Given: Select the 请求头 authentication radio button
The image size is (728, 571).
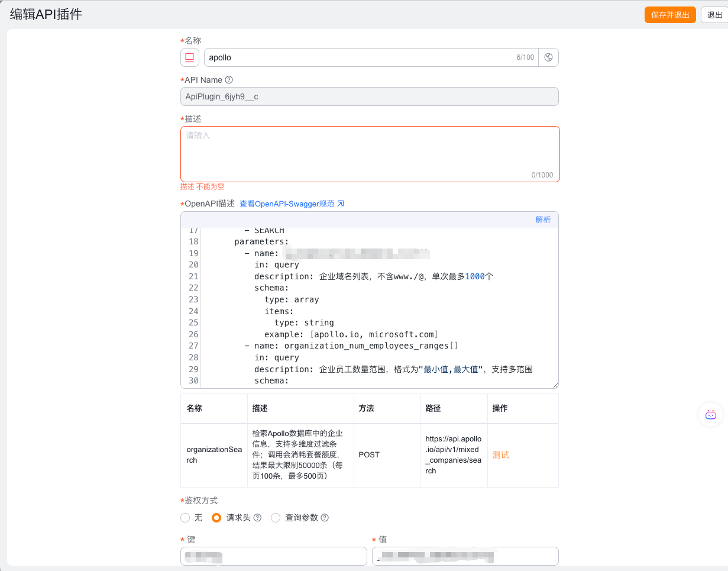Looking at the screenshot, I should [216, 518].
